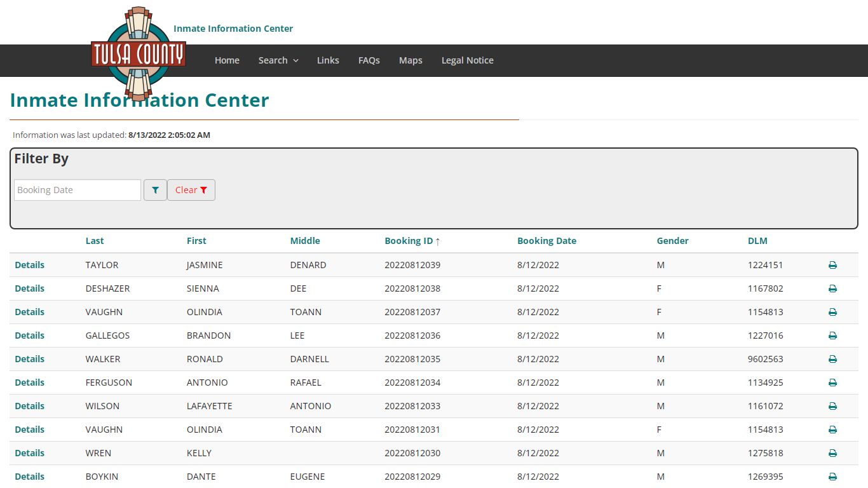Sort the table by Last name
The height and width of the screenshot is (488, 868).
pyautogui.click(x=95, y=241)
